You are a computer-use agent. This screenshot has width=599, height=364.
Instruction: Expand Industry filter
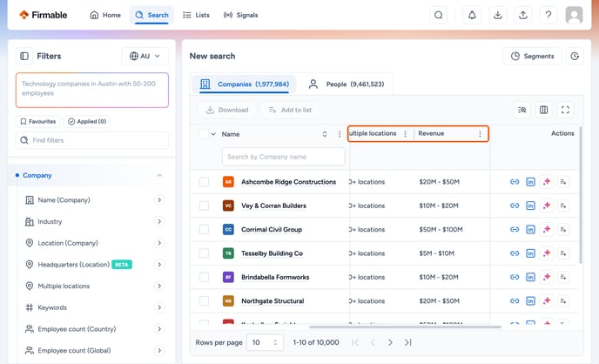click(x=159, y=221)
